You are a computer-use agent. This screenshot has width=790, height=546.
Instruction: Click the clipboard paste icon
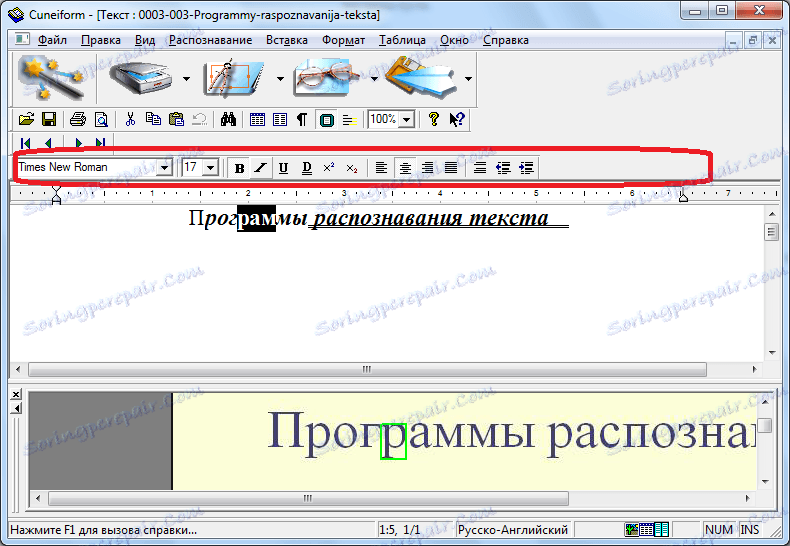point(176,119)
